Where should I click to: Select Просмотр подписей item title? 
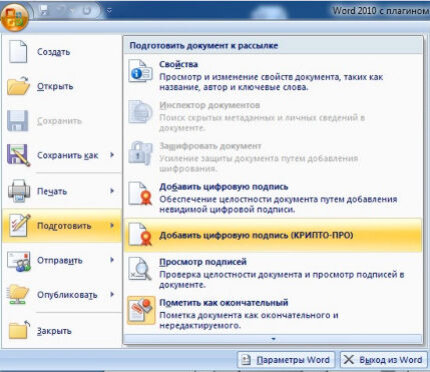[203, 262]
